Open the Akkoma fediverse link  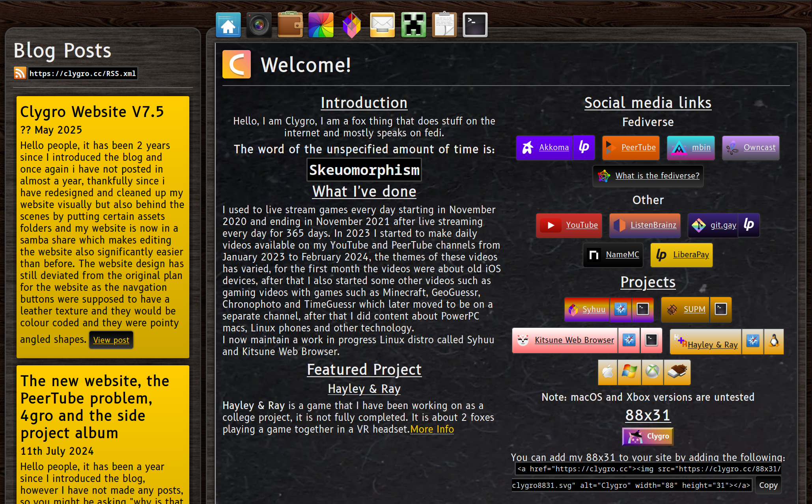pyautogui.click(x=545, y=148)
